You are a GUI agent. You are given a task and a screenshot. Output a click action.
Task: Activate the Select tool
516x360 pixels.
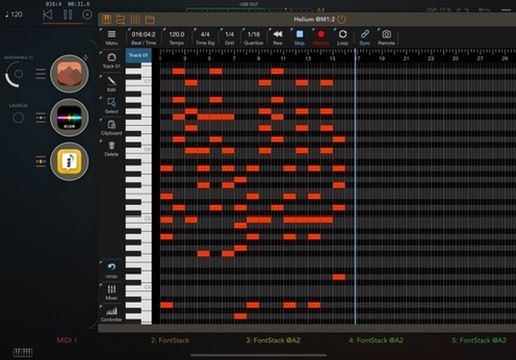pyautogui.click(x=111, y=105)
